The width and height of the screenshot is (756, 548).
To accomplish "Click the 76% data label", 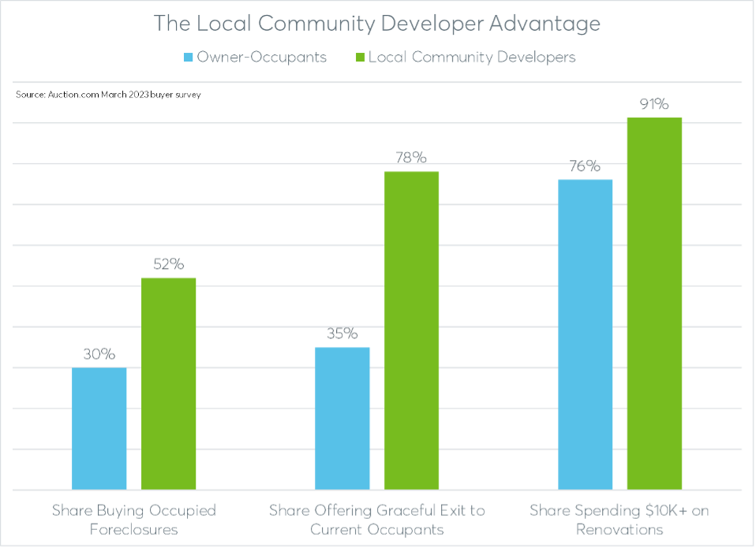I will [x=585, y=166].
